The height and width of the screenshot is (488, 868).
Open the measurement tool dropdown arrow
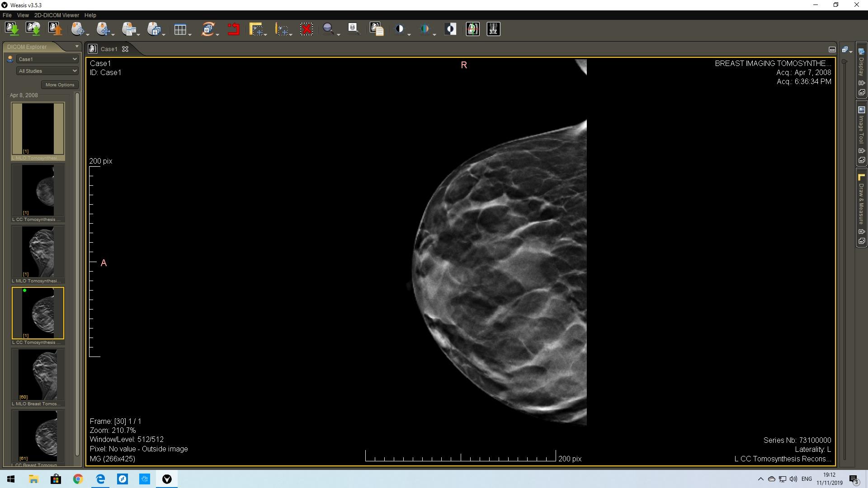coord(266,34)
